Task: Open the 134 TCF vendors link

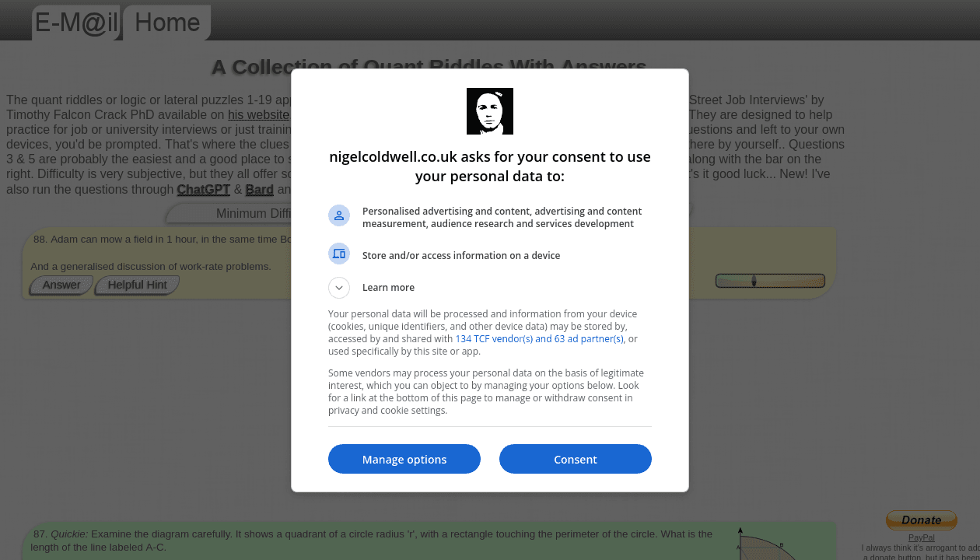Action: coord(539,339)
